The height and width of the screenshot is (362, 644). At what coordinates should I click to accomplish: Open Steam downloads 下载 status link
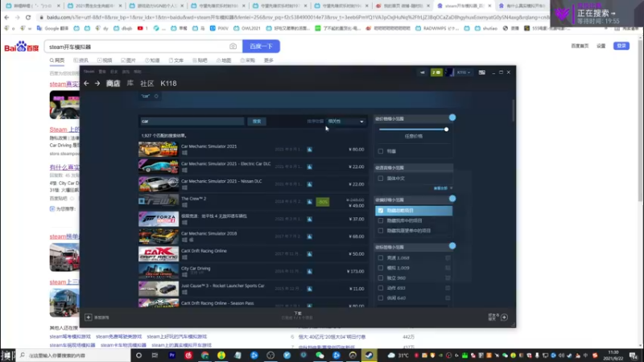coord(297,315)
